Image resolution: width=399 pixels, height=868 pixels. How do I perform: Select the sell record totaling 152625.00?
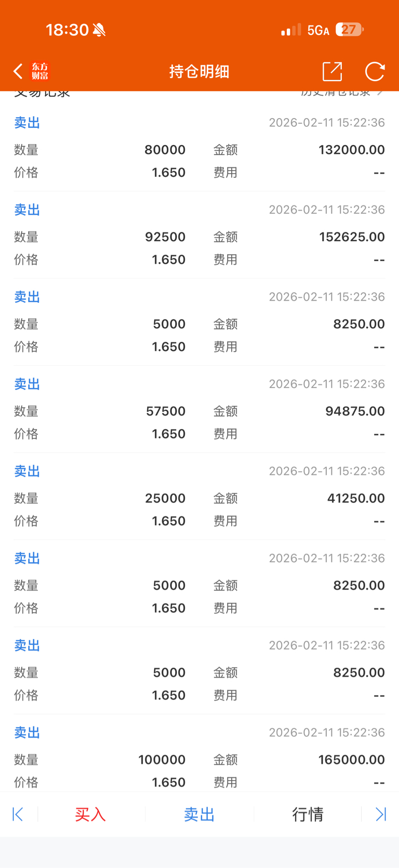[199, 237]
